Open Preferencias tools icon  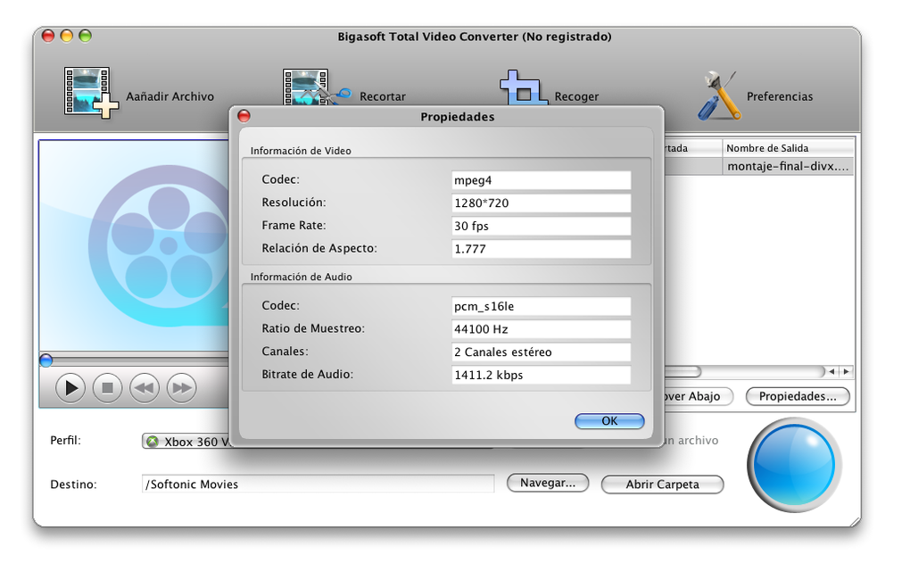click(x=719, y=95)
